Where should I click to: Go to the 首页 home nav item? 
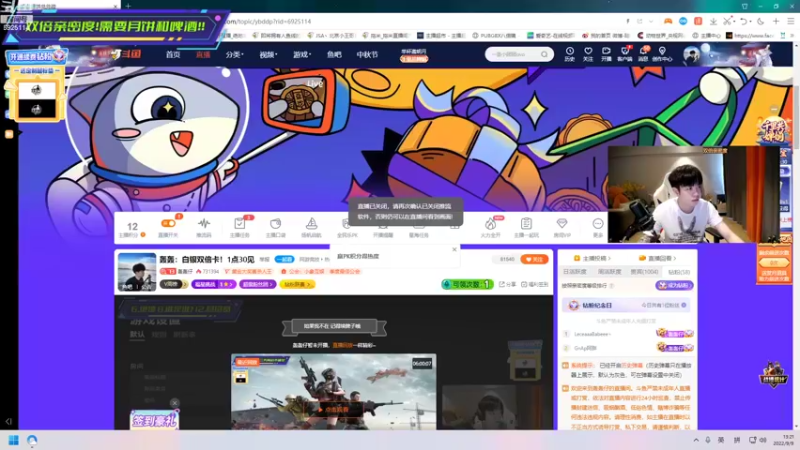point(173,55)
